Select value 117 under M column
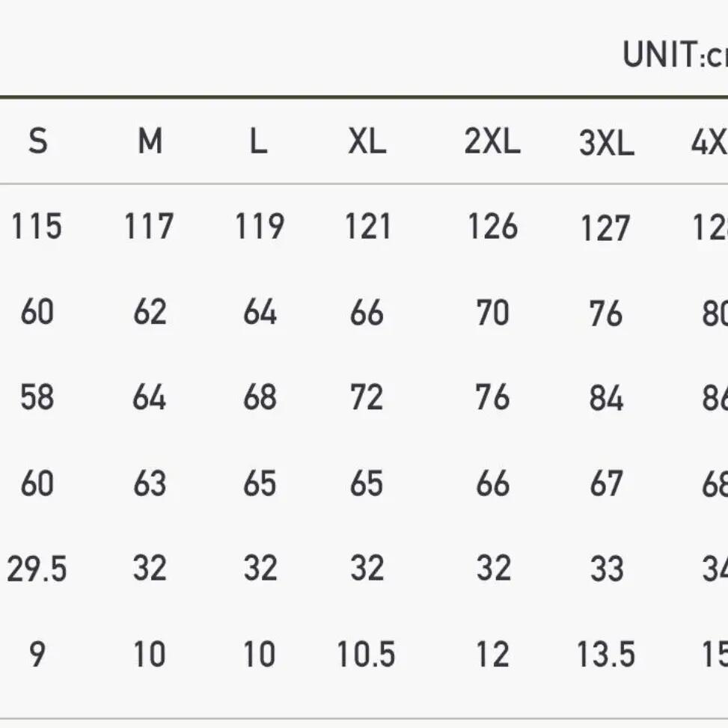The width and height of the screenshot is (728, 728). (149, 226)
